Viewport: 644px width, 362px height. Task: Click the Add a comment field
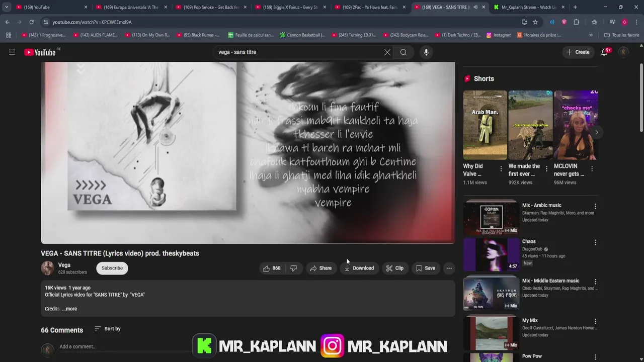tap(126, 347)
